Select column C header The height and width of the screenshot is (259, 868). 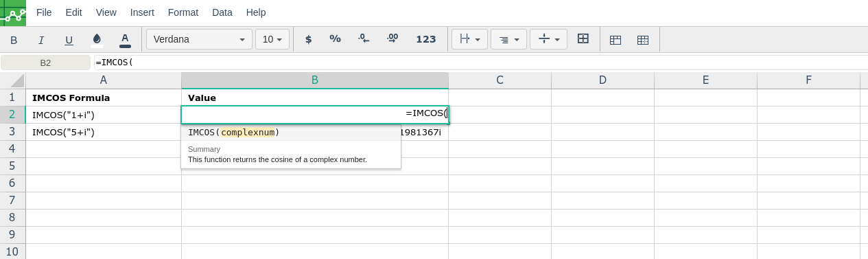pyautogui.click(x=500, y=80)
